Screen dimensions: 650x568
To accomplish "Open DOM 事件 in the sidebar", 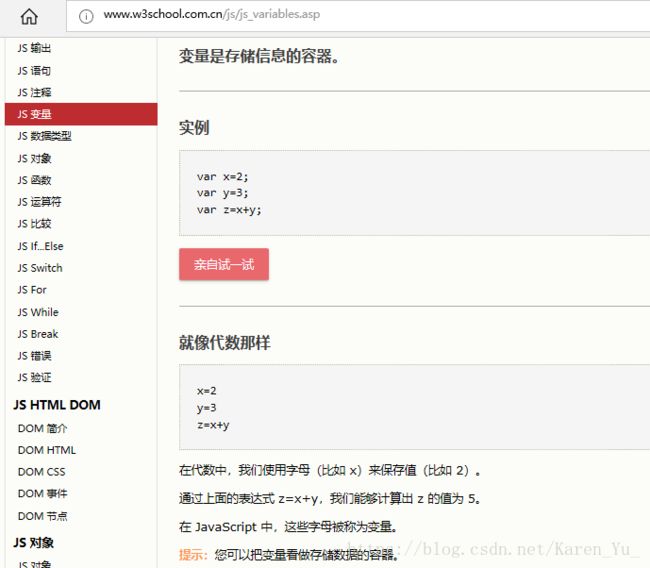I will [42, 494].
